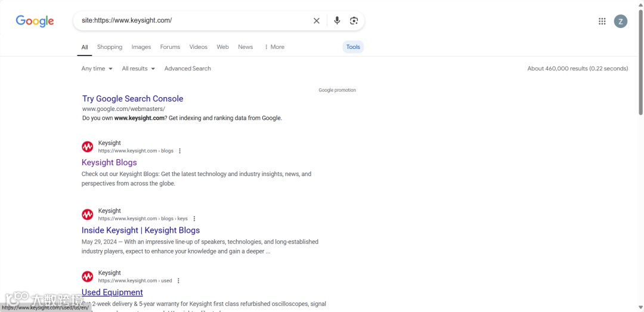Click the keysight.com › used breadcrumb

(135, 281)
